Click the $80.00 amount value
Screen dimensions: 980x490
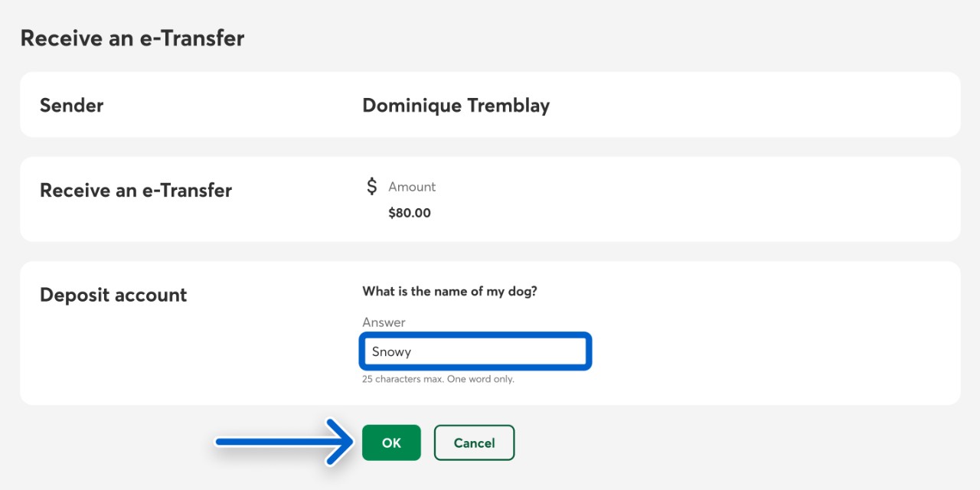(x=410, y=213)
